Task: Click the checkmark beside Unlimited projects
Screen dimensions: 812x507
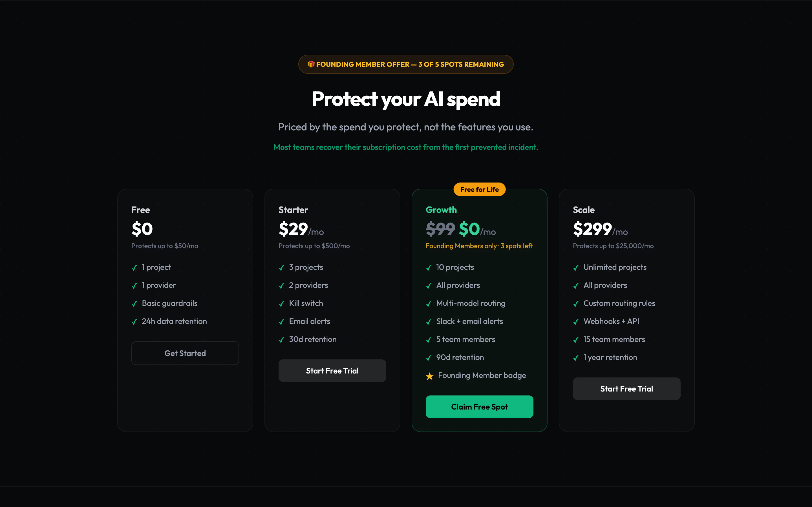Action: pos(576,268)
